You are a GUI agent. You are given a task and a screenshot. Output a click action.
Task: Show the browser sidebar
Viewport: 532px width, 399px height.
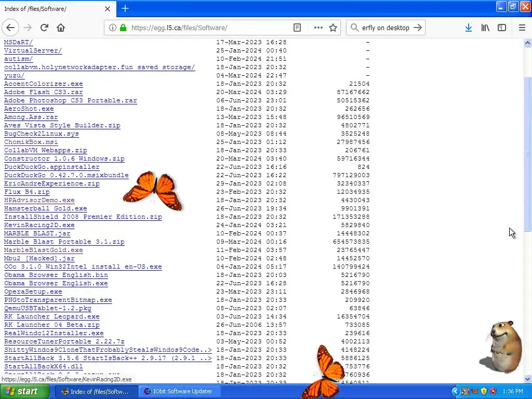[502, 28]
